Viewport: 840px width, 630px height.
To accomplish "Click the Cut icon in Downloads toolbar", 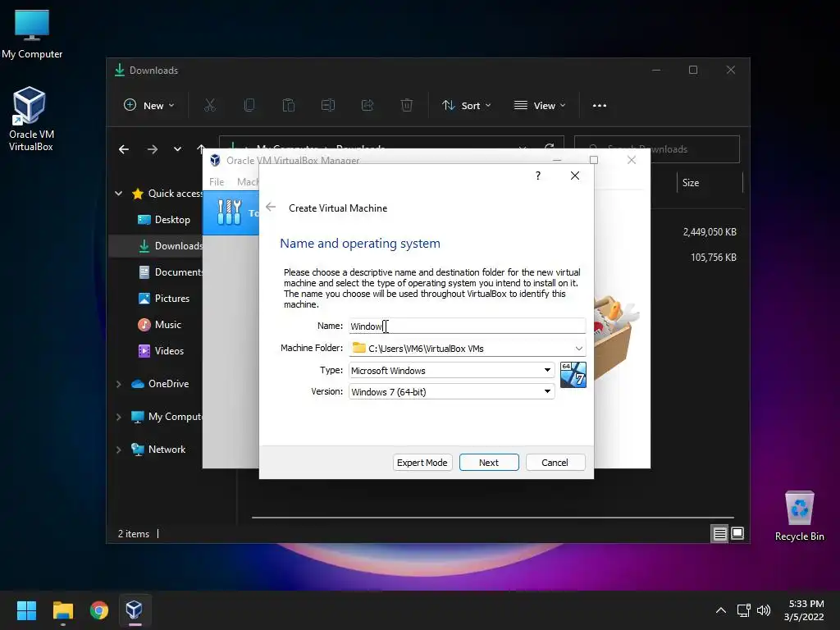I will [209, 106].
